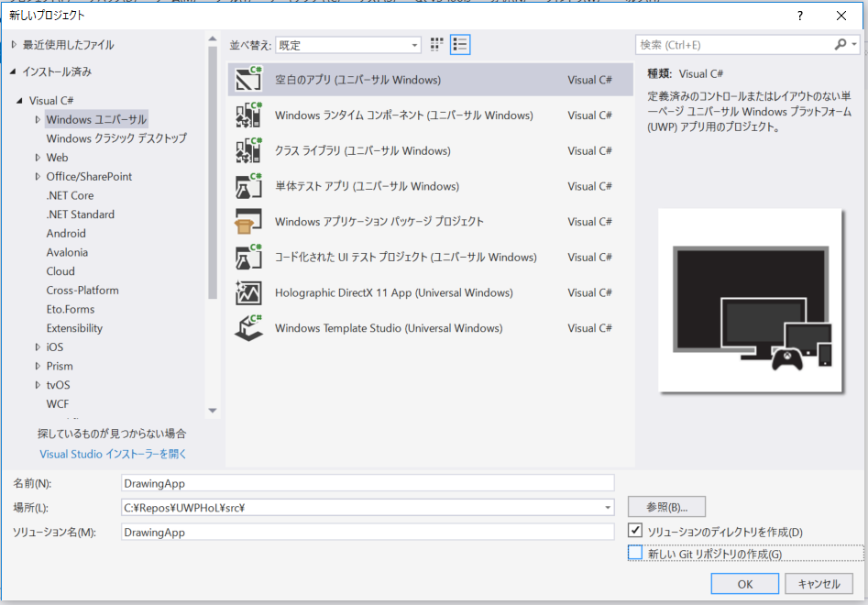Collapse the インストール済み node

coord(13,71)
